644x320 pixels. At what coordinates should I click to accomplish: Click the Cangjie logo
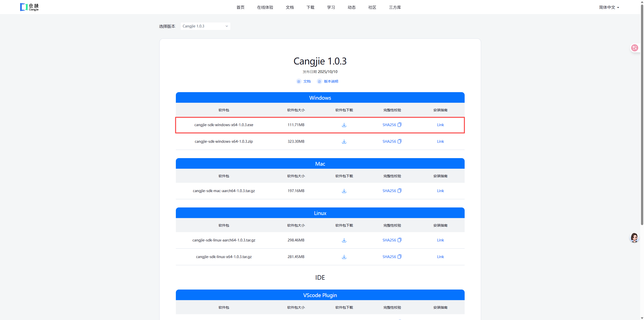tap(29, 7)
